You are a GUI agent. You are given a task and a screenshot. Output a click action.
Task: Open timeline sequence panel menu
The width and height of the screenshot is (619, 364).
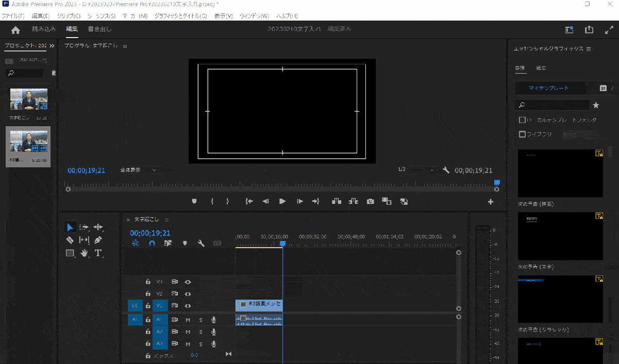pos(166,220)
